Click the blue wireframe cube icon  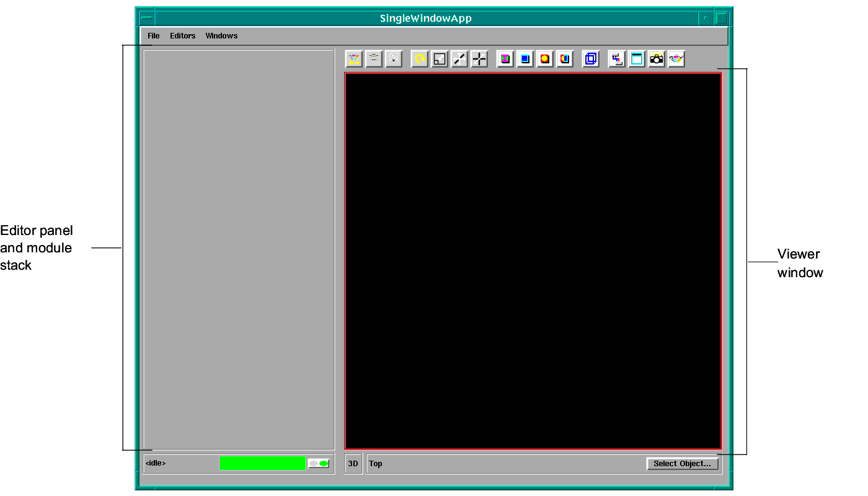pyautogui.click(x=591, y=59)
